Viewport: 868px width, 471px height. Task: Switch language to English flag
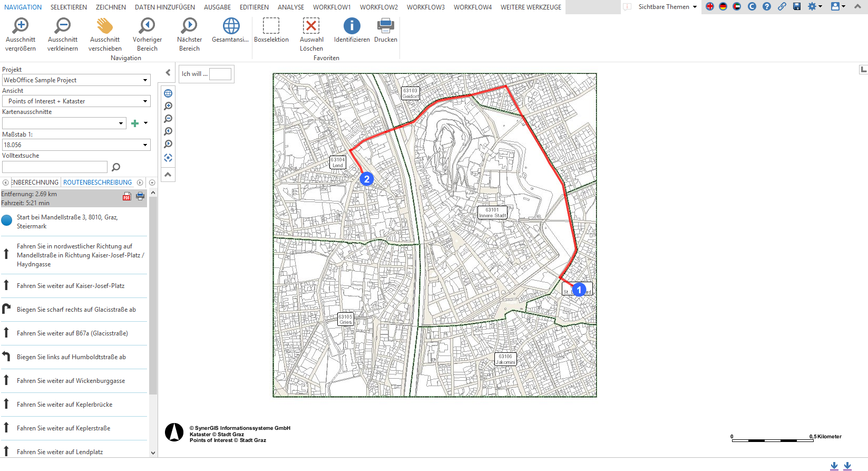[x=710, y=6]
